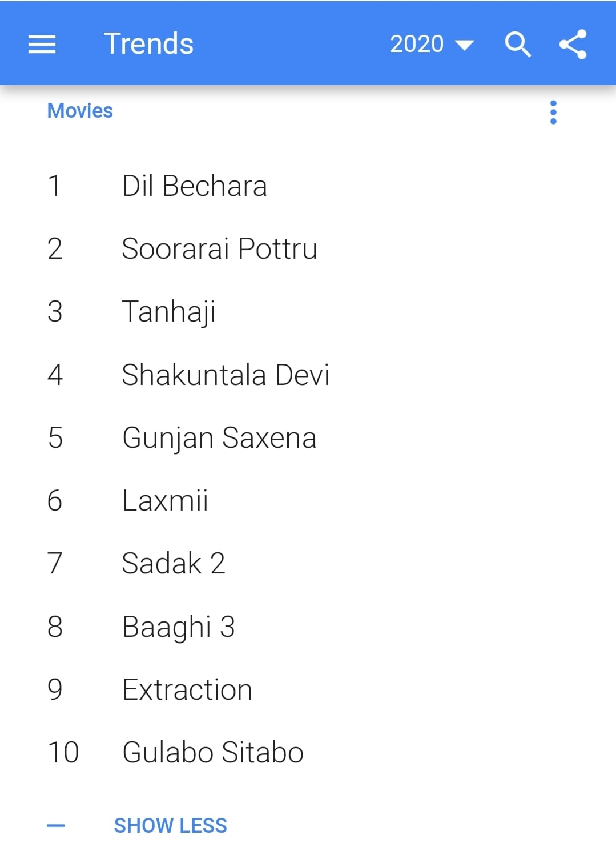Open Movies three-dot overflow menu
616x867 pixels.
pos(553,112)
